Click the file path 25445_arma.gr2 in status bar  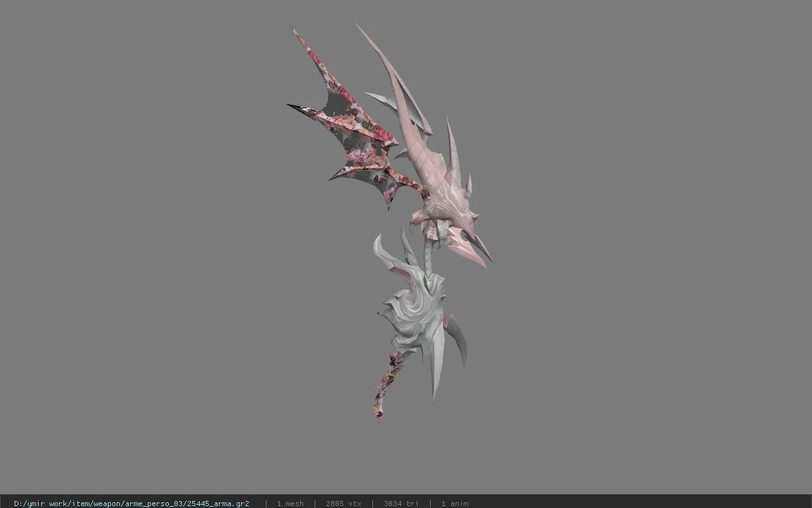pyautogui.click(x=131, y=504)
